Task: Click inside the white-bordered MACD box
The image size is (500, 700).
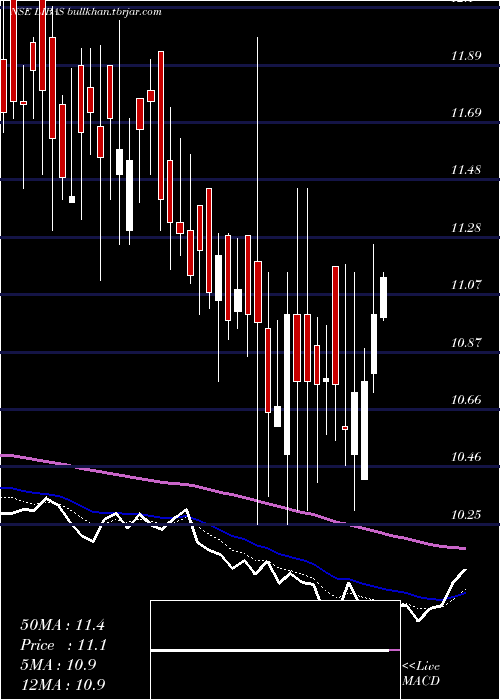Action: click(x=275, y=650)
